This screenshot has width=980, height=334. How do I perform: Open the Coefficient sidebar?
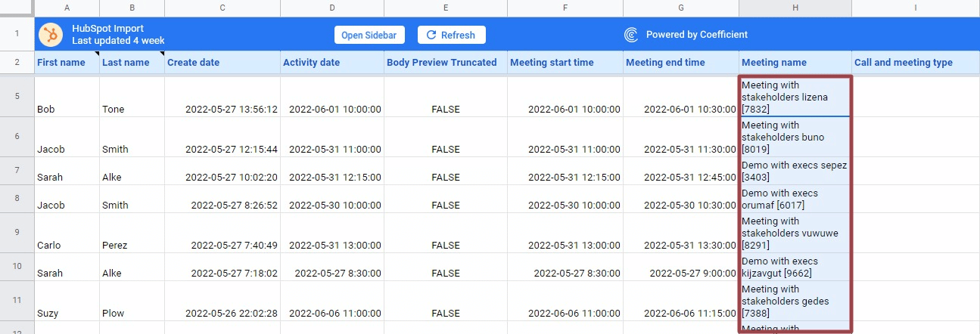click(369, 35)
